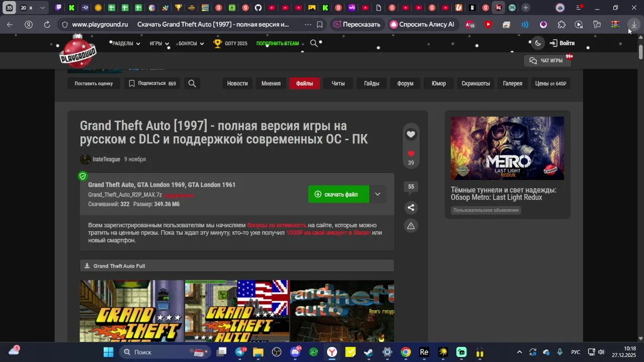The width and height of the screenshot is (644, 362).
Task: Click the GOTY 2025 trophy link
Action: 230,43
